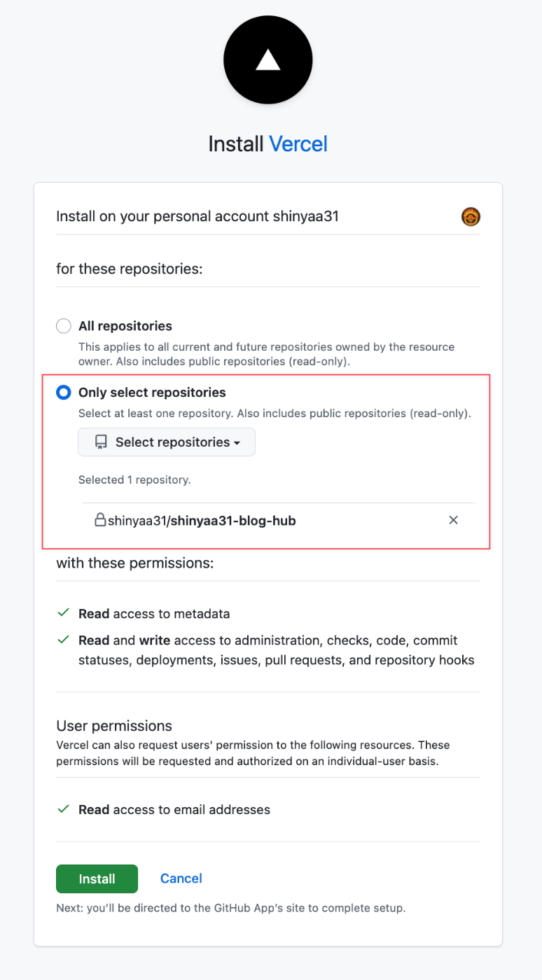Select the Only select repositories radio button
The image size is (542, 980).
(64, 393)
